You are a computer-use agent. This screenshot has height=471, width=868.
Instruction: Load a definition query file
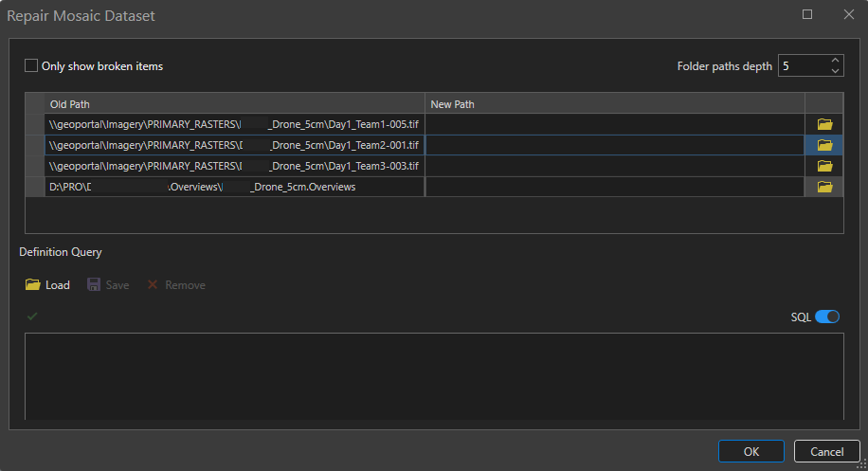pos(47,284)
